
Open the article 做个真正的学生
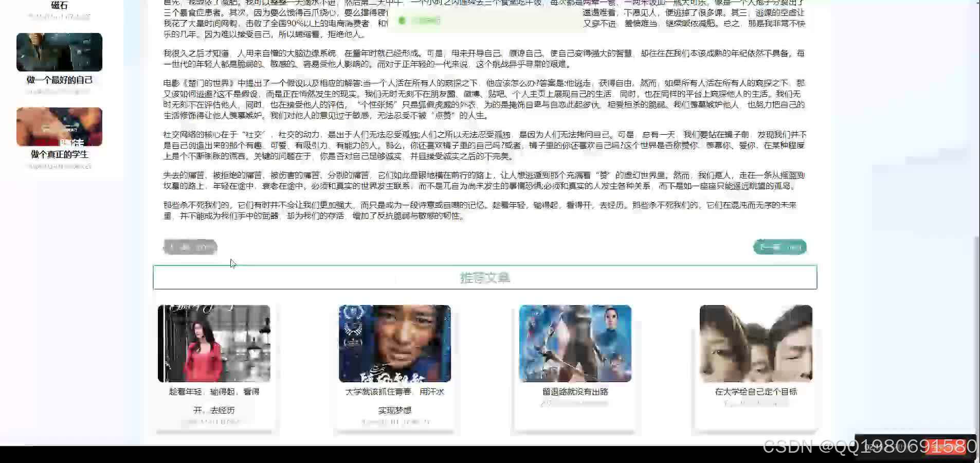[59, 154]
